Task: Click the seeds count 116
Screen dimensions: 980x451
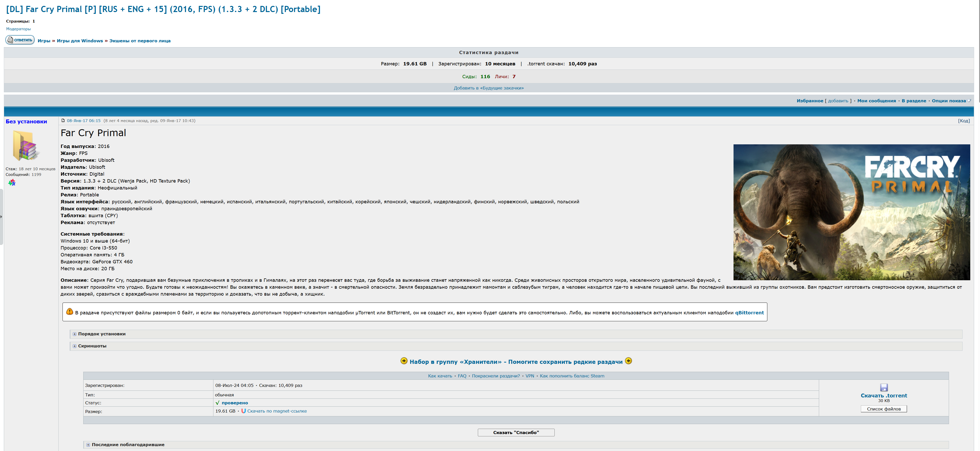Action: [485, 76]
